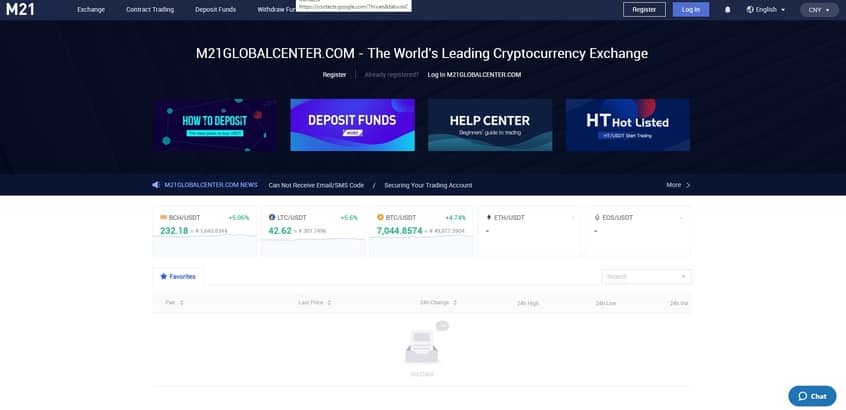This screenshot has height=410, width=846.
Task: Click the EOS coin icon
Action: point(597,217)
